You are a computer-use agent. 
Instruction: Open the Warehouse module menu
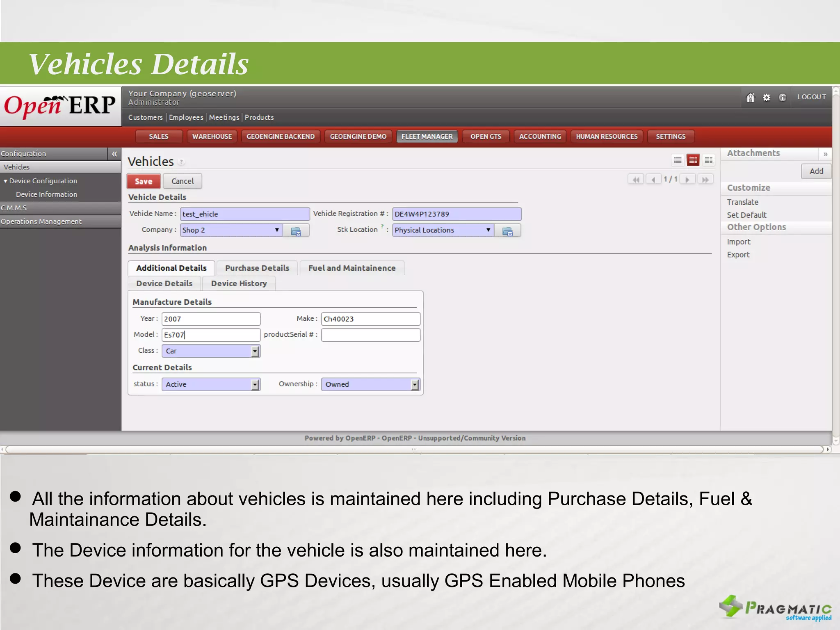[212, 137]
